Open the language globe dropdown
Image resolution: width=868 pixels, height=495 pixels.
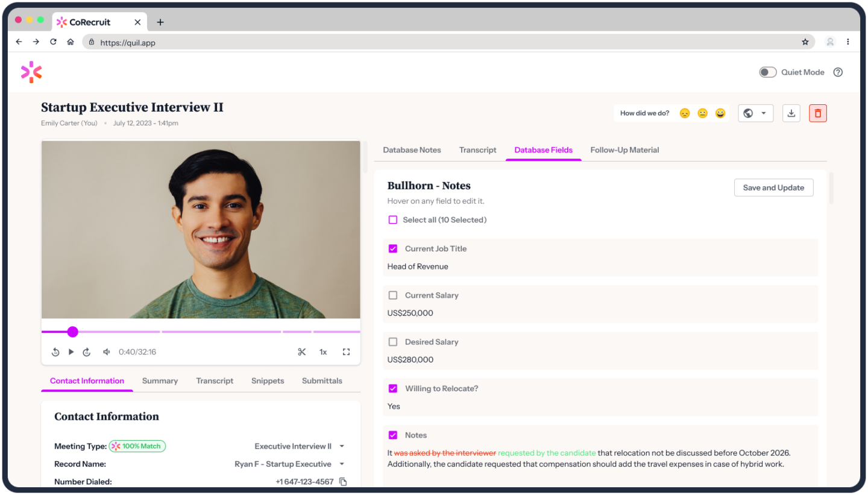[x=755, y=113]
